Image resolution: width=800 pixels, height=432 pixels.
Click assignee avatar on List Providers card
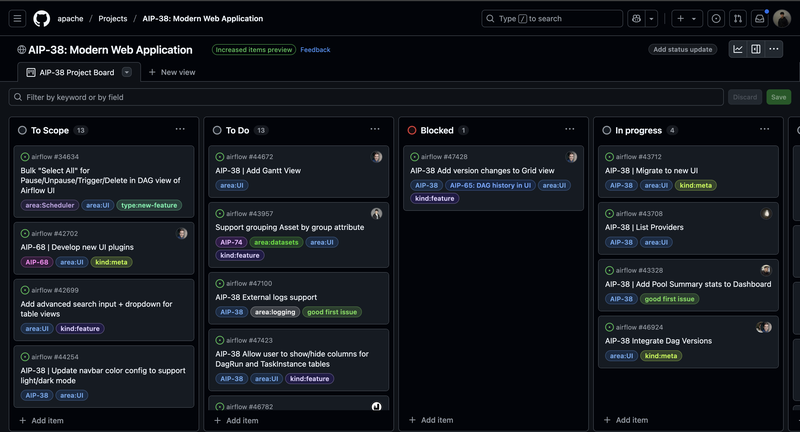[x=766, y=214]
